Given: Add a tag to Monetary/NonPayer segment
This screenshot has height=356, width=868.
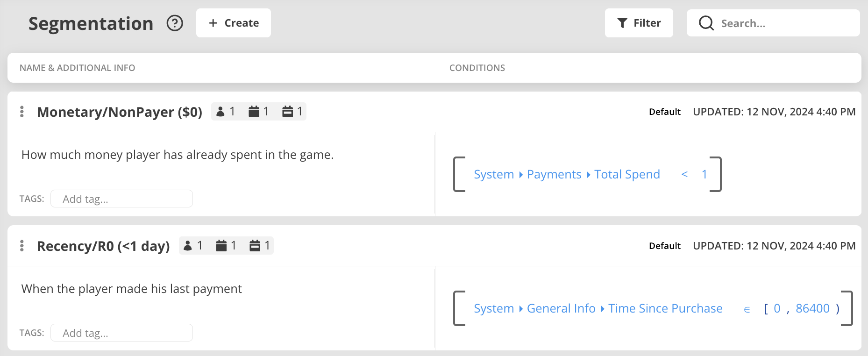Looking at the screenshot, I should pyautogui.click(x=121, y=199).
